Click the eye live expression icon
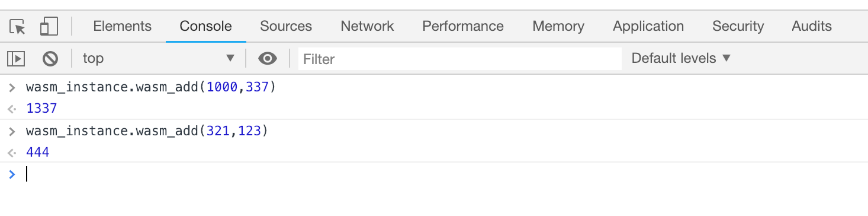 (268, 58)
